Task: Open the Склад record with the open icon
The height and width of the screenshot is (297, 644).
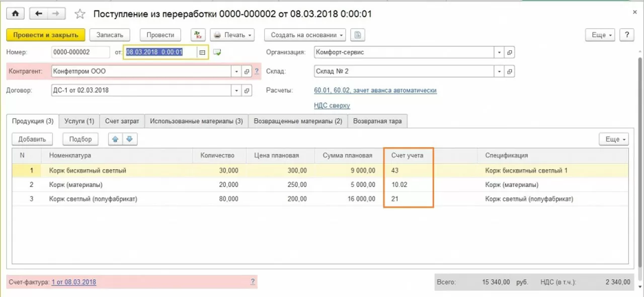Action: click(510, 71)
